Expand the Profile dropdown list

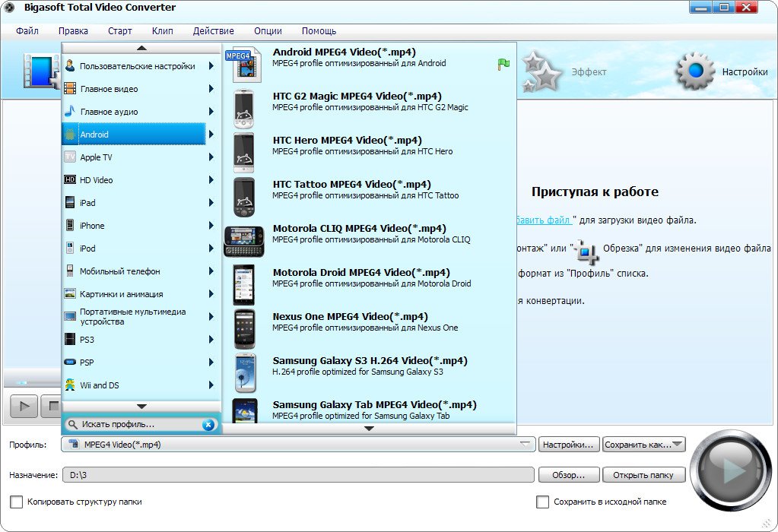526,445
